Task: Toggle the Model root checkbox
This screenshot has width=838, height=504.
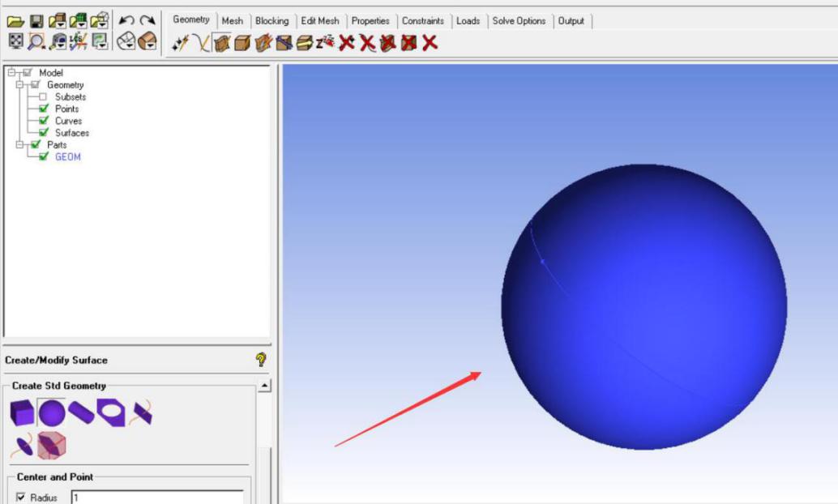Action: click(x=28, y=72)
